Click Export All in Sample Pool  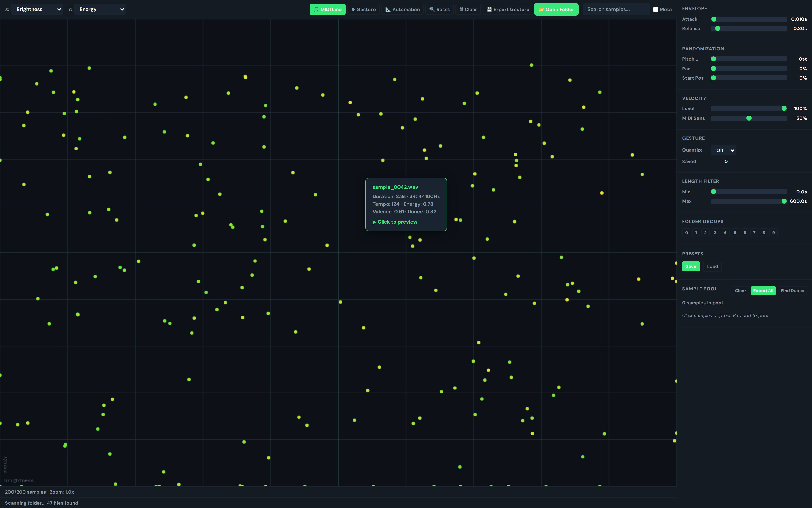763,291
